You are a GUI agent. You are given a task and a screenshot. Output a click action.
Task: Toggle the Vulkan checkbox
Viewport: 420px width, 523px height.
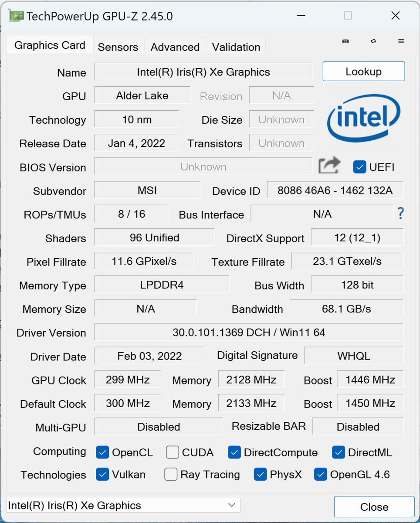102,474
